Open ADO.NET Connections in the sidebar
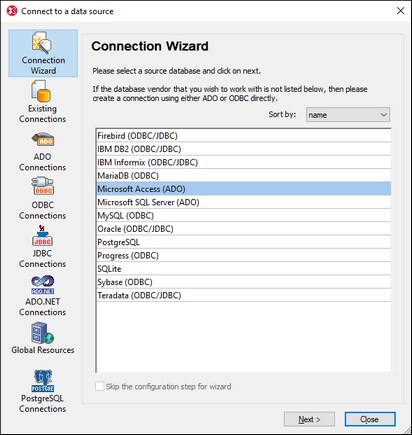The height and width of the screenshot is (435, 412). click(x=42, y=296)
